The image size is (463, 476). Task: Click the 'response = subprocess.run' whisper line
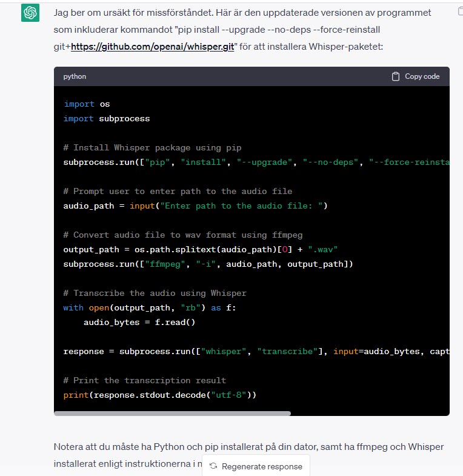[x=256, y=352]
